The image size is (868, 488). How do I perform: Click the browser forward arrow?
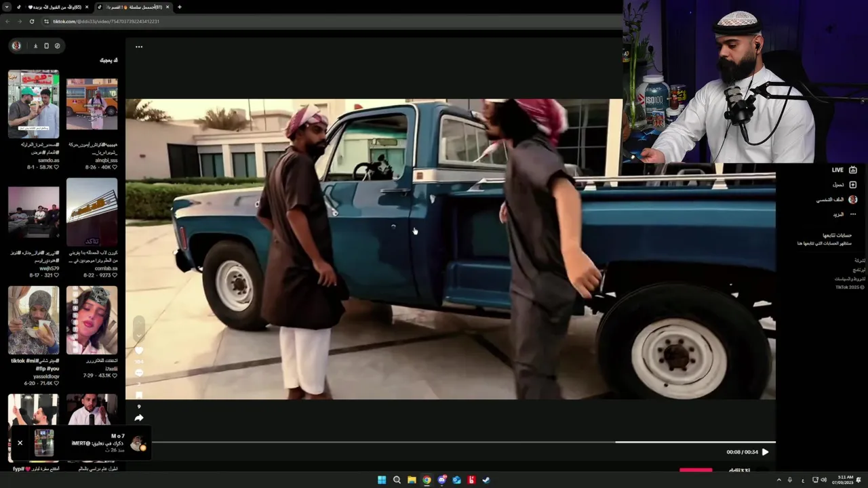point(19,21)
